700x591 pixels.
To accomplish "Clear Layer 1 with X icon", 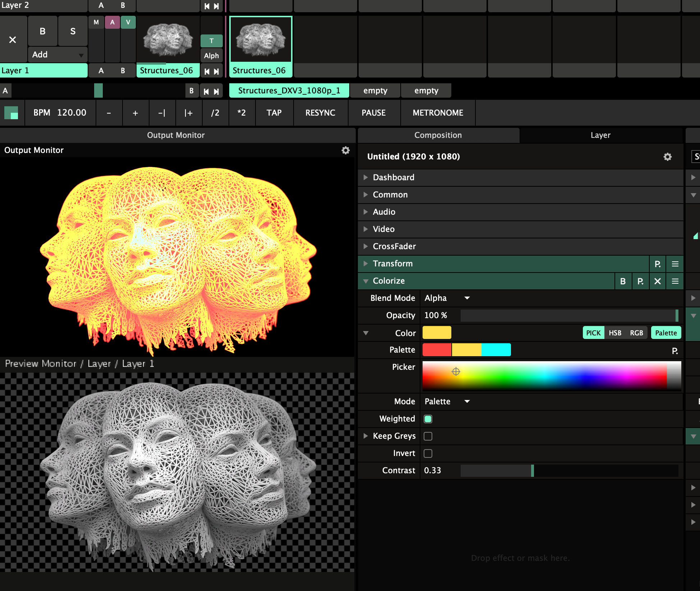I will 13,40.
